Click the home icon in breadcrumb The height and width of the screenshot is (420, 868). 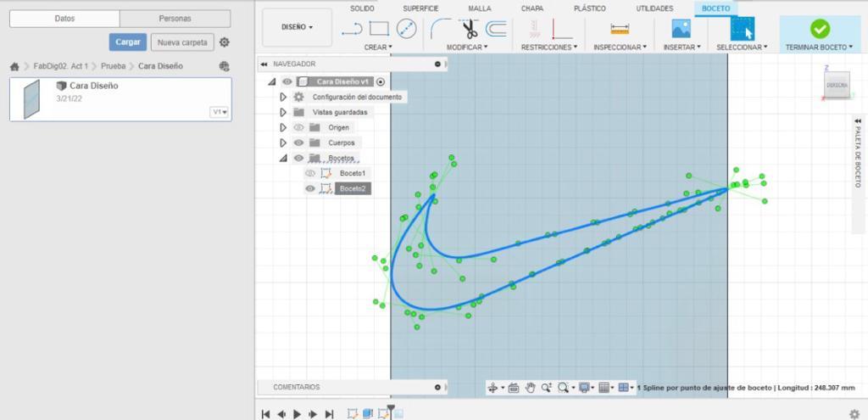(14, 66)
